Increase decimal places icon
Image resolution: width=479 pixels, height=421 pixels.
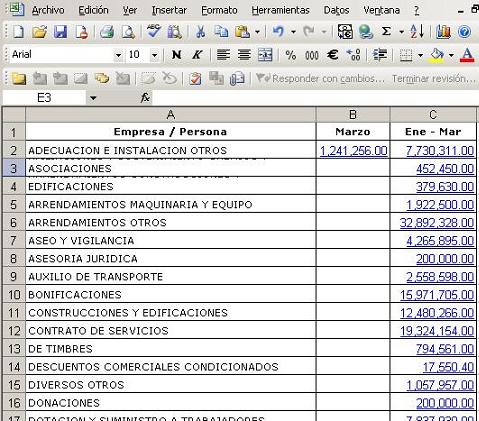click(353, 55)
